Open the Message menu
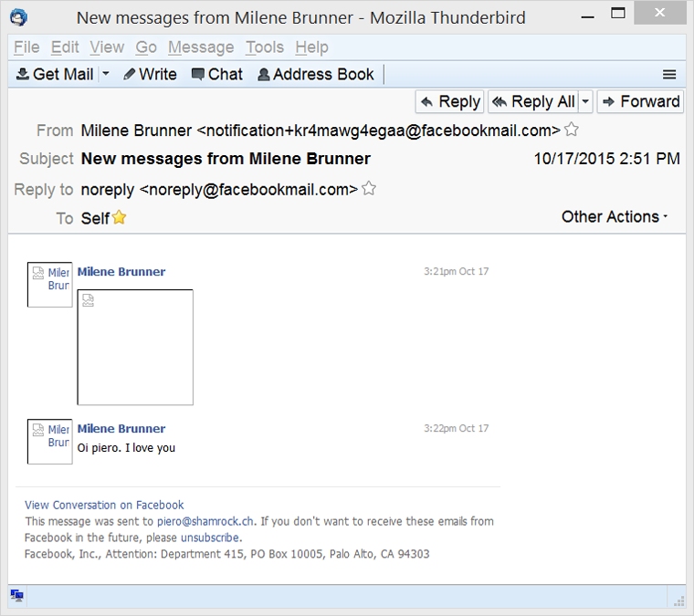 [201, 47]
